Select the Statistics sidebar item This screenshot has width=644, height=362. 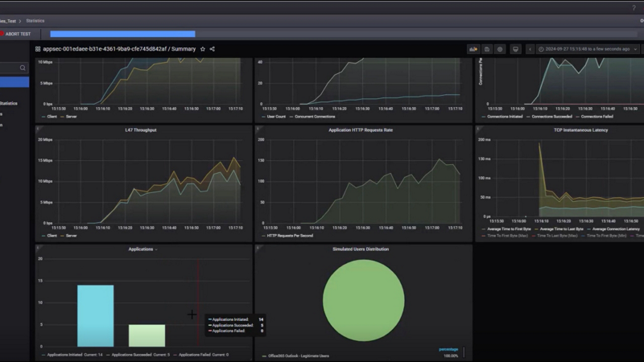point(9,104)
